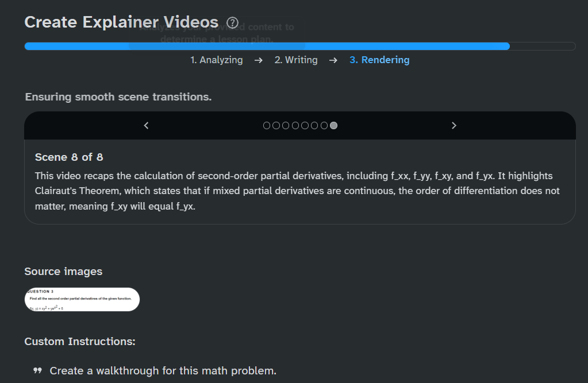The width and height of the screenshot is (588, 383).
Task: Click the highlighted eighth scene dot
Action: point(334,126)
